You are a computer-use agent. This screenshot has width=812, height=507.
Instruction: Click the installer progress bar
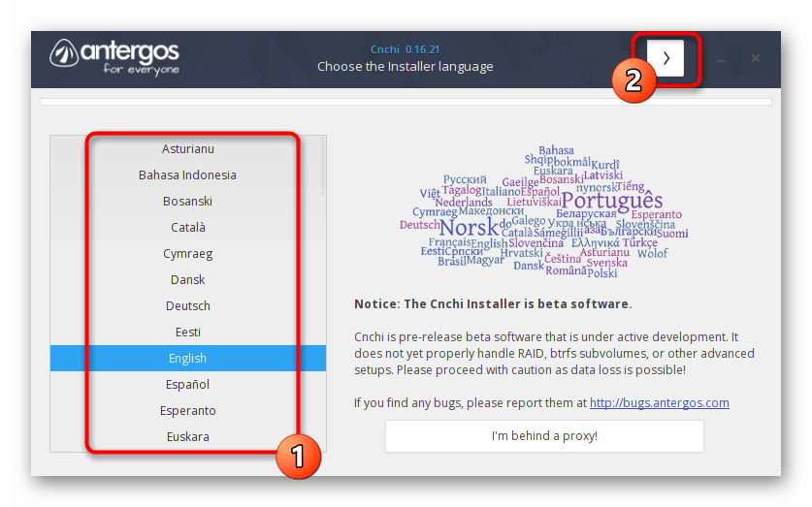coord(406,101)
